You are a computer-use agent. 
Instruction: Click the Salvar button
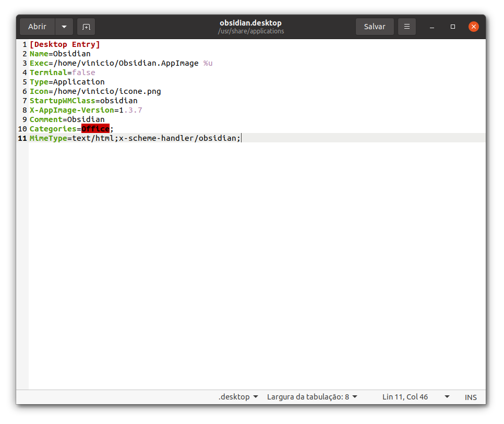[x=375, y=27]
